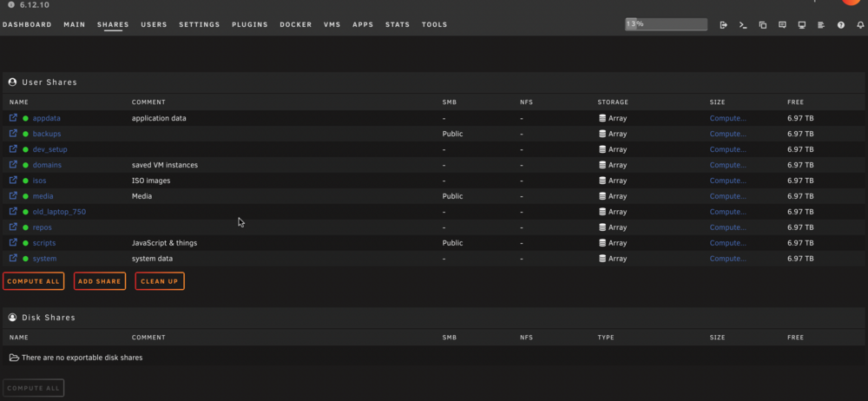Click 'Public' SMB value in media row
The image size is (868, 401).
pyautogui.click(x=452, y=196)
